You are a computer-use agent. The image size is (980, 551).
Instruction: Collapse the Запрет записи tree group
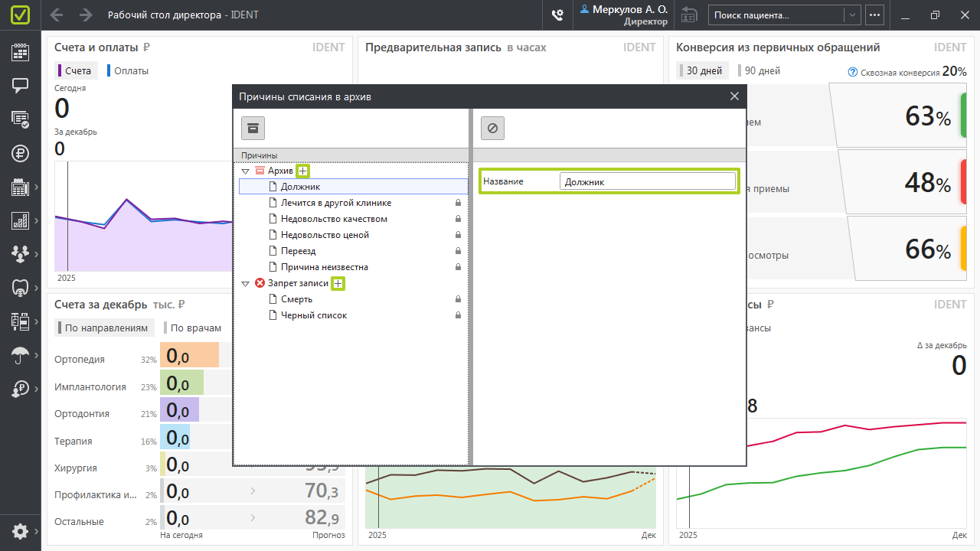(x=246, y=284)
